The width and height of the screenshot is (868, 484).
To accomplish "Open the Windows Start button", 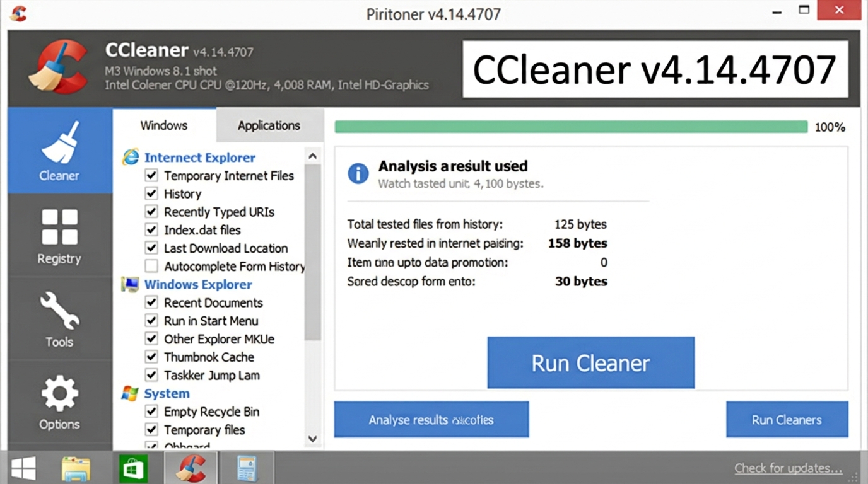I will click(x=23, y=468).
